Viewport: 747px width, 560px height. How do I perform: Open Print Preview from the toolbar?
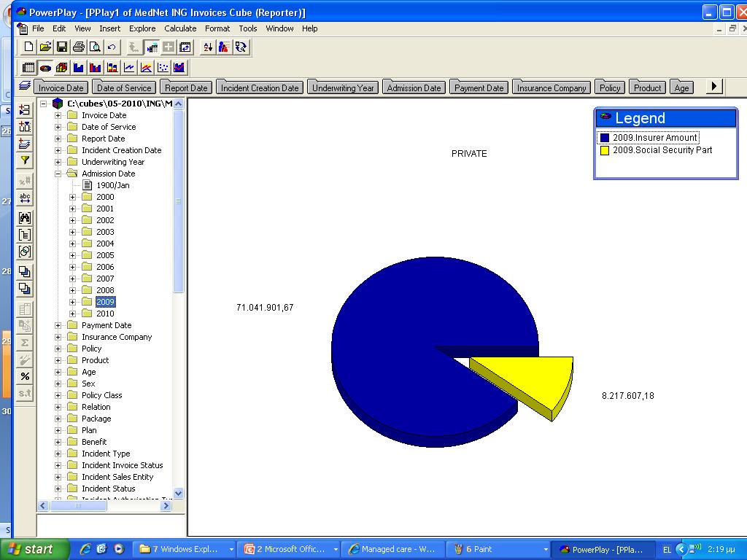tap(96, 47)
